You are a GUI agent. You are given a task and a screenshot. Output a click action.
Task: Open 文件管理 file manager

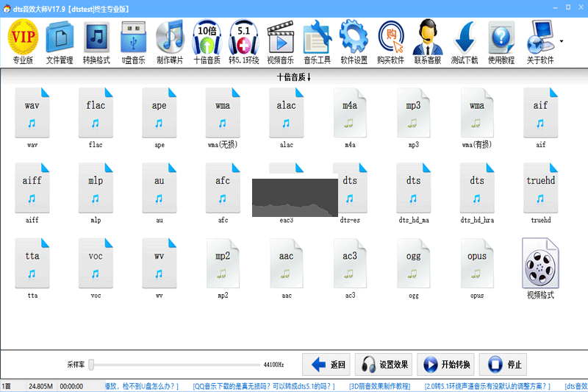tap(60, 42)
